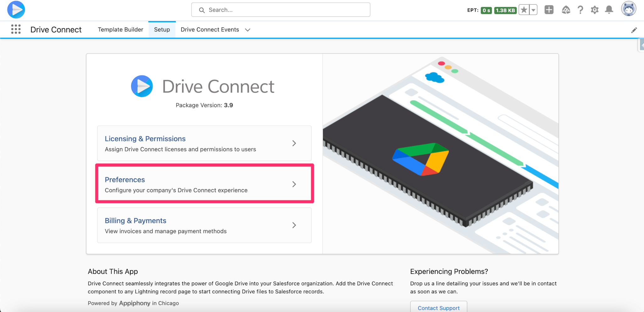Click the Google Drive chip illustration
The height and width of the screenshot is (312, 644).
point(428,160)
